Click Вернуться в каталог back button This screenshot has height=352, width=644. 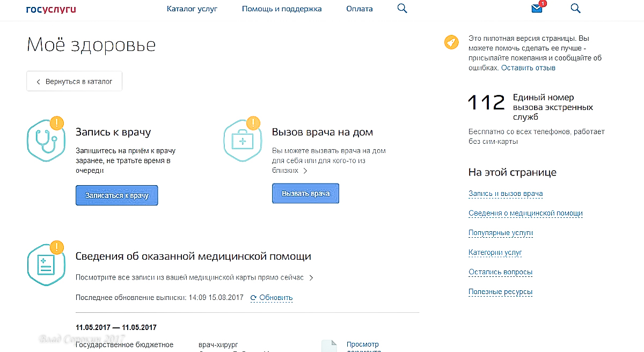pyautogui.click(x=74, y=82)
